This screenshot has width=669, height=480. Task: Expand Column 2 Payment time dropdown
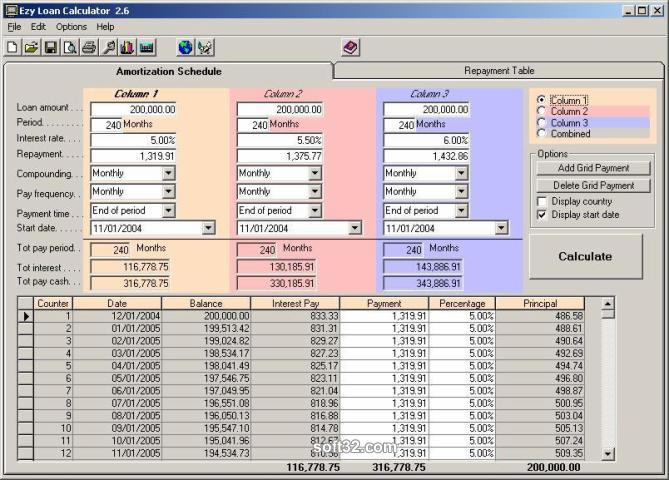click(315, 210)
